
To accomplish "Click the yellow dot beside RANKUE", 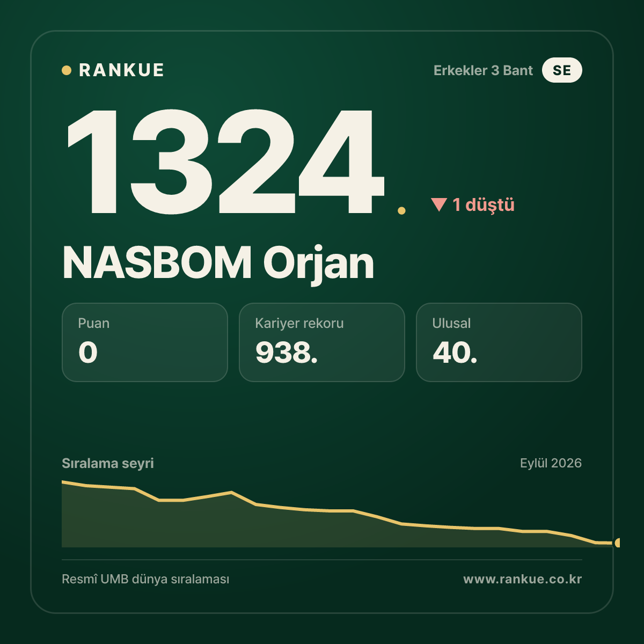I will tap(67, 70).
